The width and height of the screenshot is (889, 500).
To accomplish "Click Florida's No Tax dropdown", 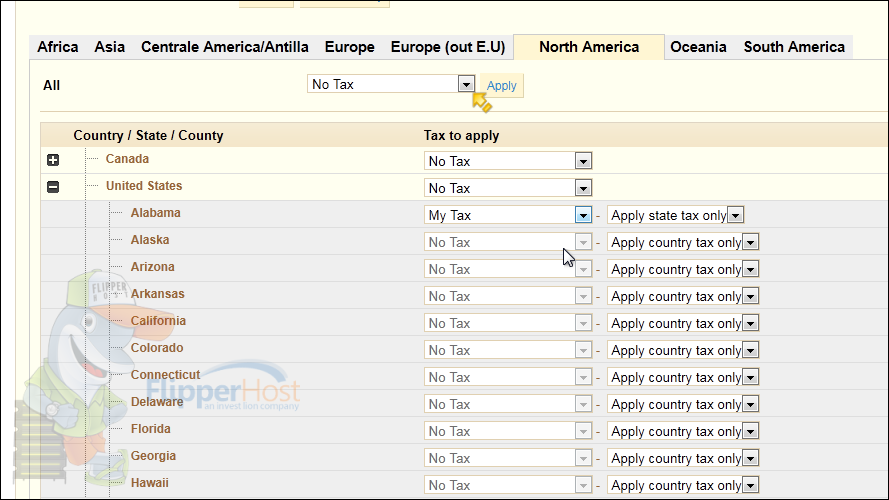I will [508, 431].
